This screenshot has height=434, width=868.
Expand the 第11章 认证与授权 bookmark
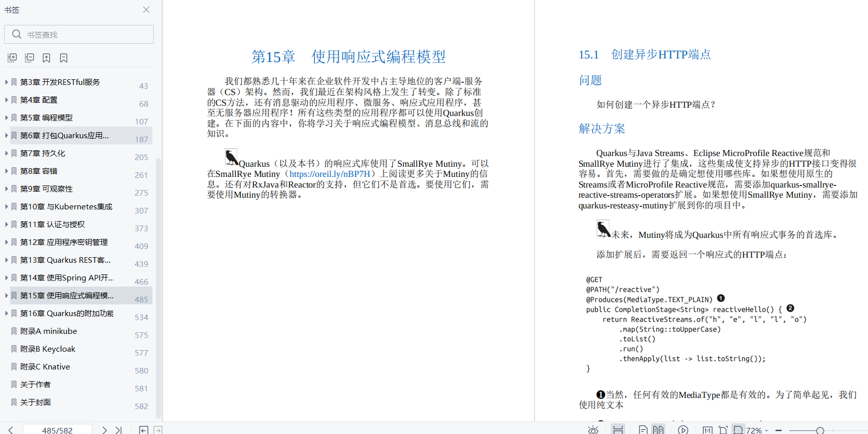pos(6,224)
